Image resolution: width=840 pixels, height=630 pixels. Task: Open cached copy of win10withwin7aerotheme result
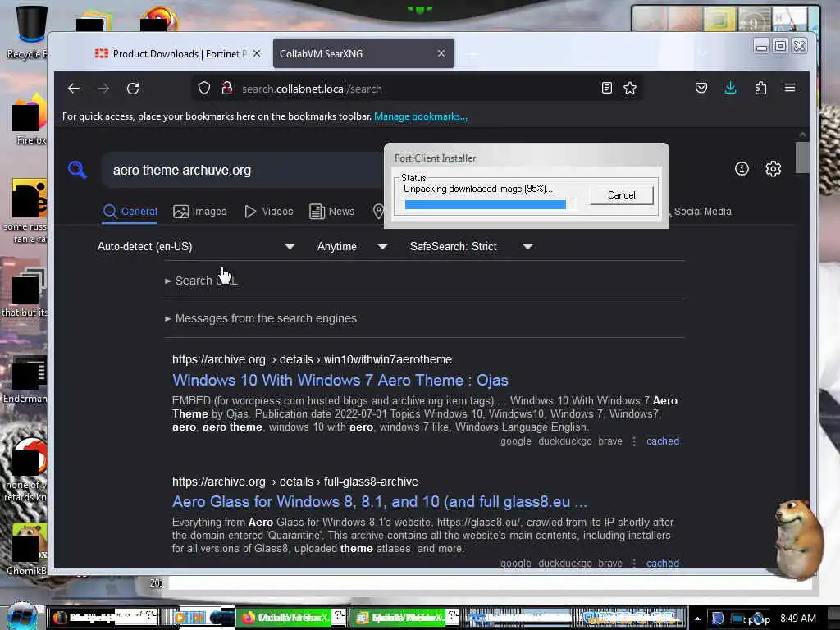(x=663, y=441)
